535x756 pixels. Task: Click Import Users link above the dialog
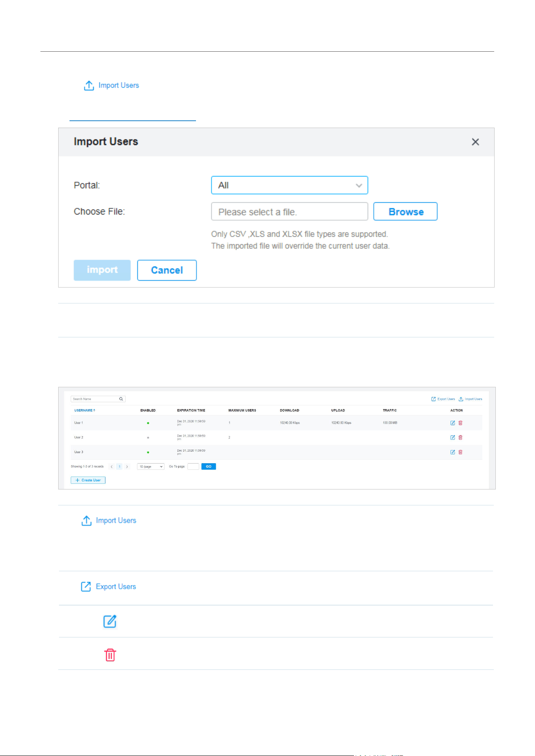point(112,86)
